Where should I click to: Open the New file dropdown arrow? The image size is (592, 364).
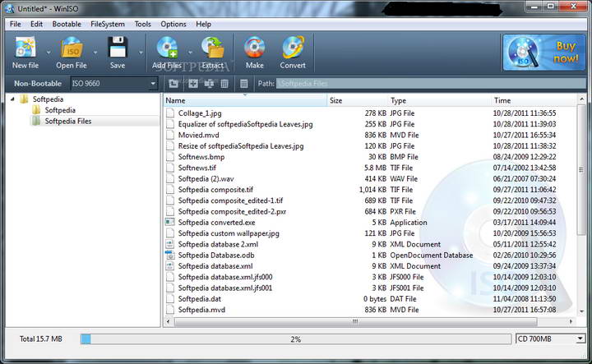(x=49, y=53)
